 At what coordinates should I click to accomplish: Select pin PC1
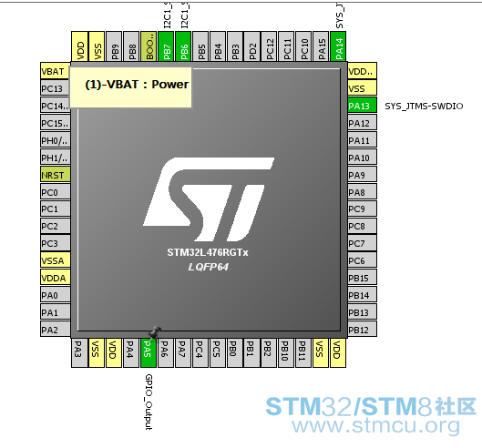56,209
